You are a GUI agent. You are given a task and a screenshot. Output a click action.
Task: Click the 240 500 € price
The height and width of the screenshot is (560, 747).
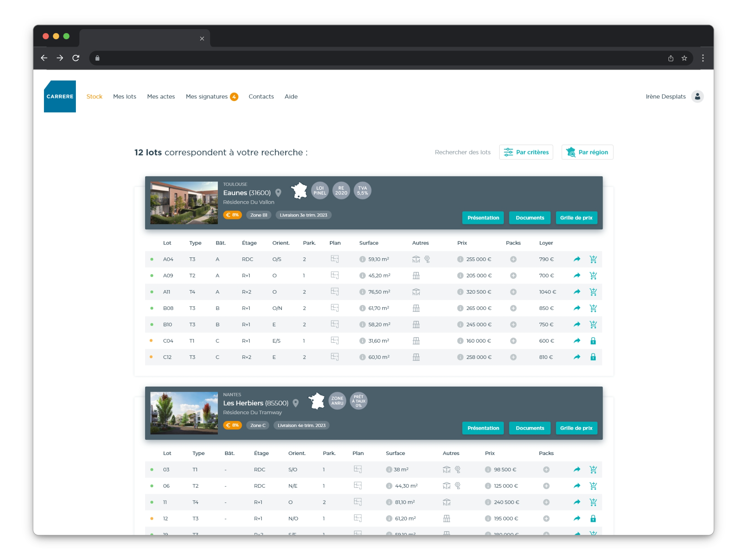tap(507, 502)
